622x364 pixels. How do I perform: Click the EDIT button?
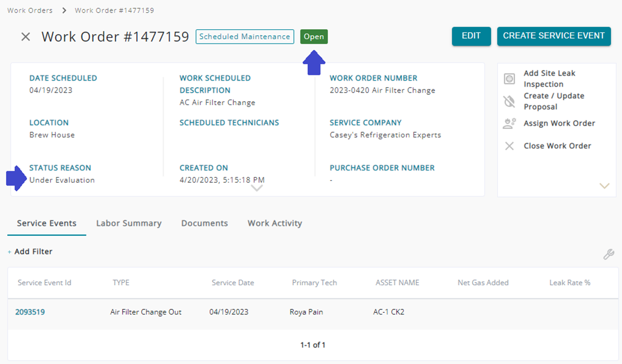(471, 36)
